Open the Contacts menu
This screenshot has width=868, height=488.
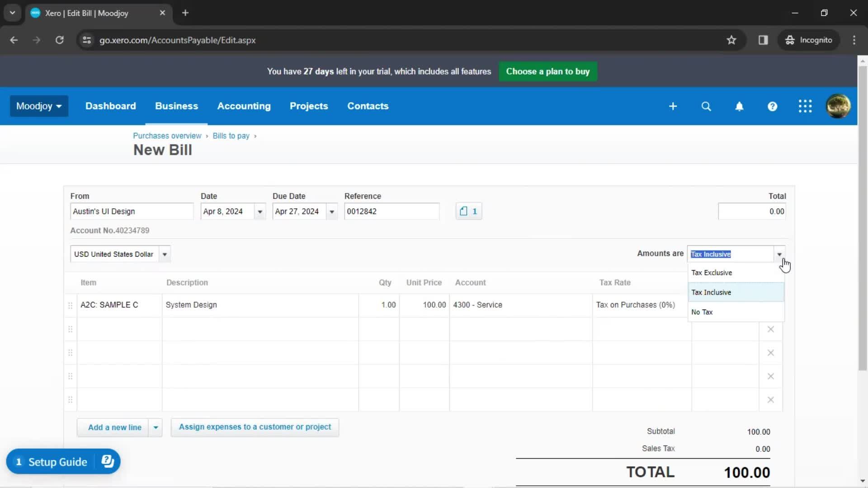[368, 106]
